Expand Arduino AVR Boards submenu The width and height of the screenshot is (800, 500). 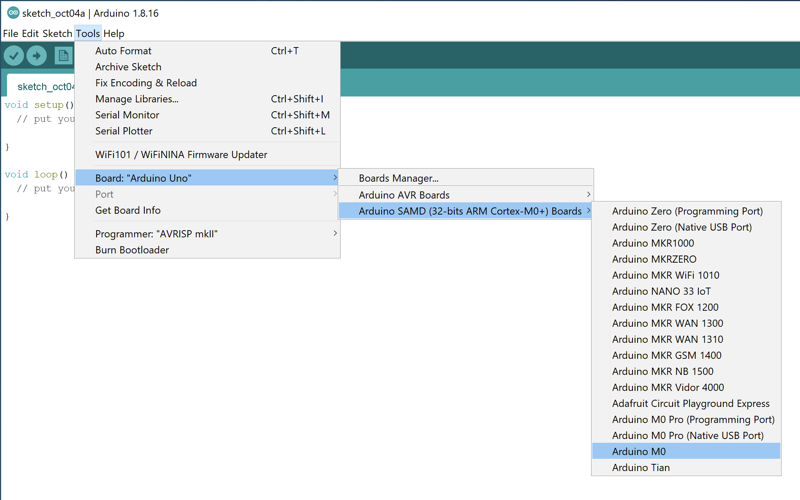tap(466, 195)
